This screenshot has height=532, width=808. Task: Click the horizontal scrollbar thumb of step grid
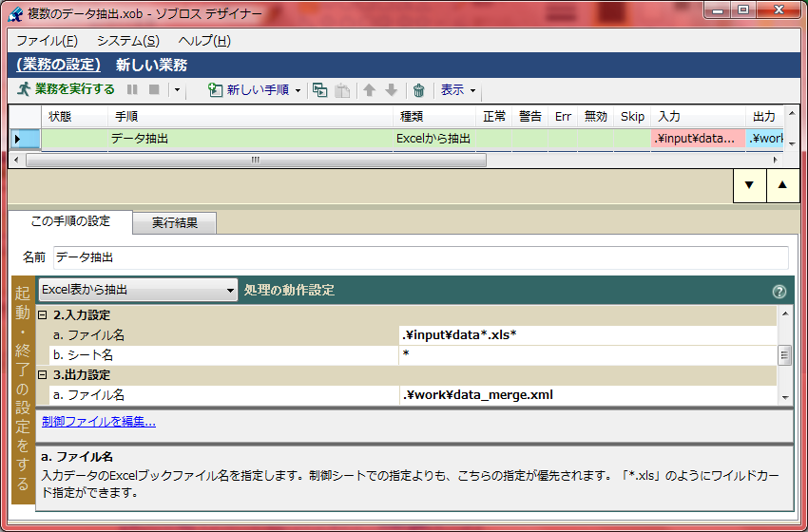[256, 161]
